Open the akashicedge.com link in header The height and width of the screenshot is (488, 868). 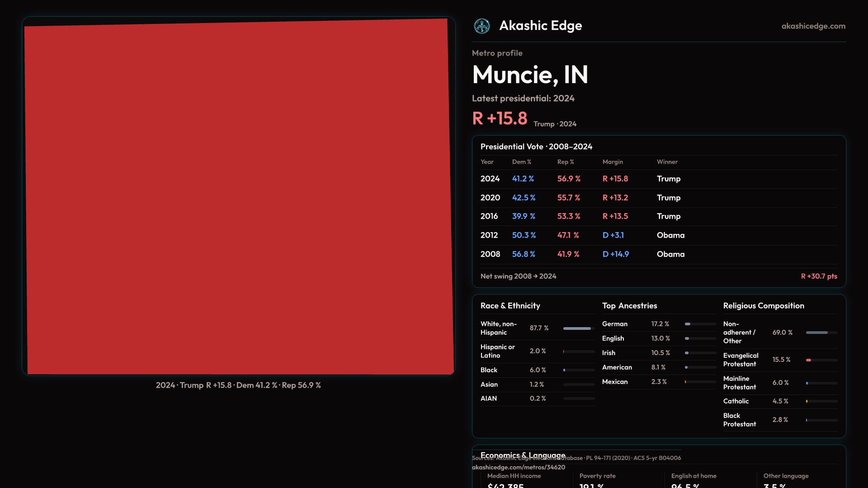813,26
